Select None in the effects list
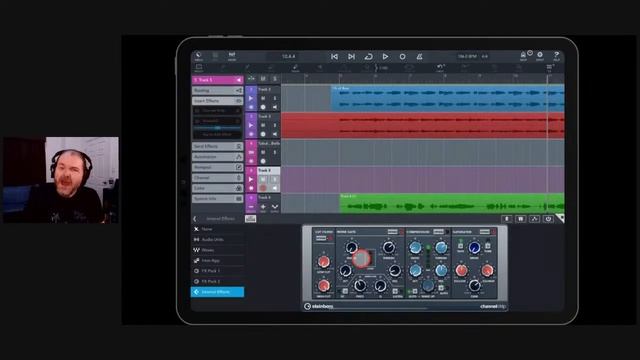The width and height of the screenshot is (640, 360). pos(218,229)
